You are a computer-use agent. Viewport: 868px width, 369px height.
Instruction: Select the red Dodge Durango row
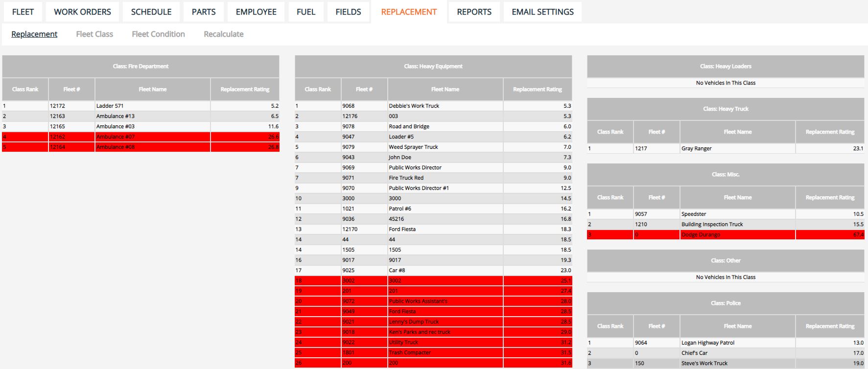[x=726, y=234]
